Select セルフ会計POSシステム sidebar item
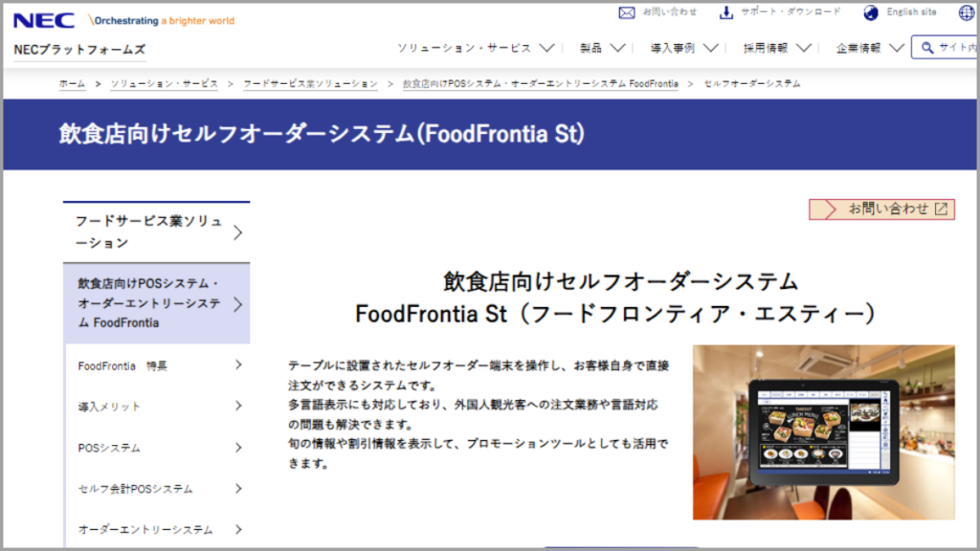 [x=135, y=489]
